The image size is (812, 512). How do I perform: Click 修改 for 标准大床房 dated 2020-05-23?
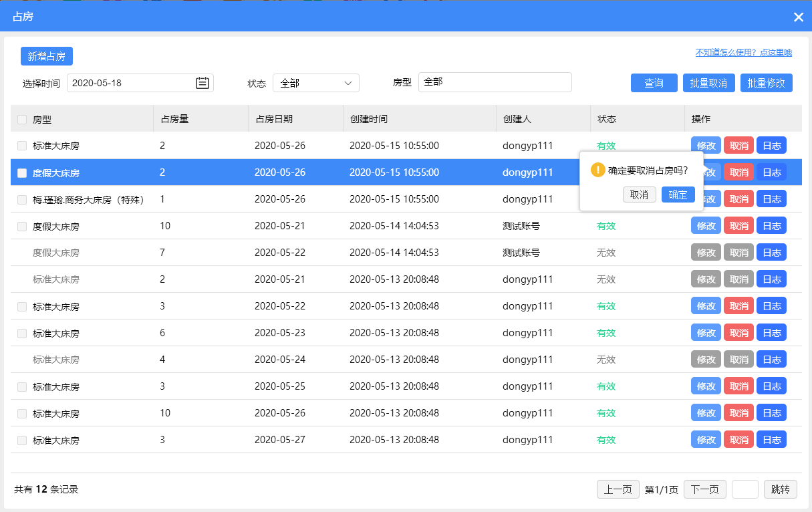tap(706, 332)
